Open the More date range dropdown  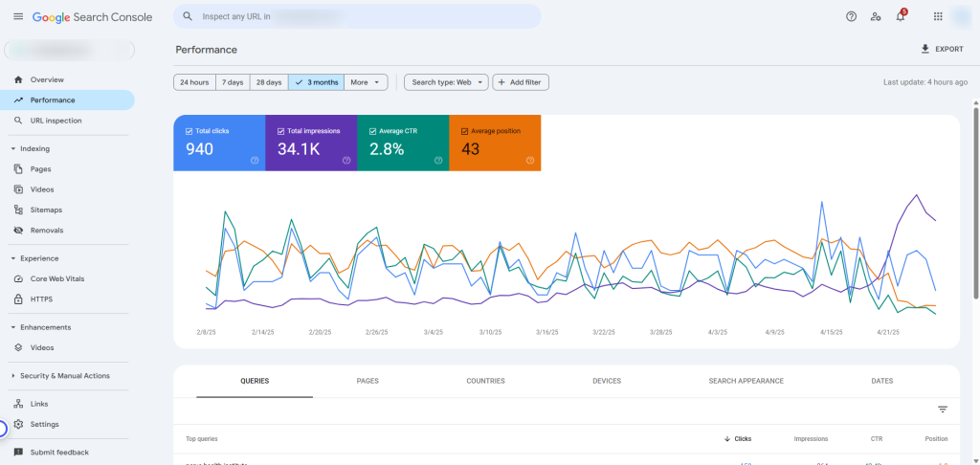[367, 82]
